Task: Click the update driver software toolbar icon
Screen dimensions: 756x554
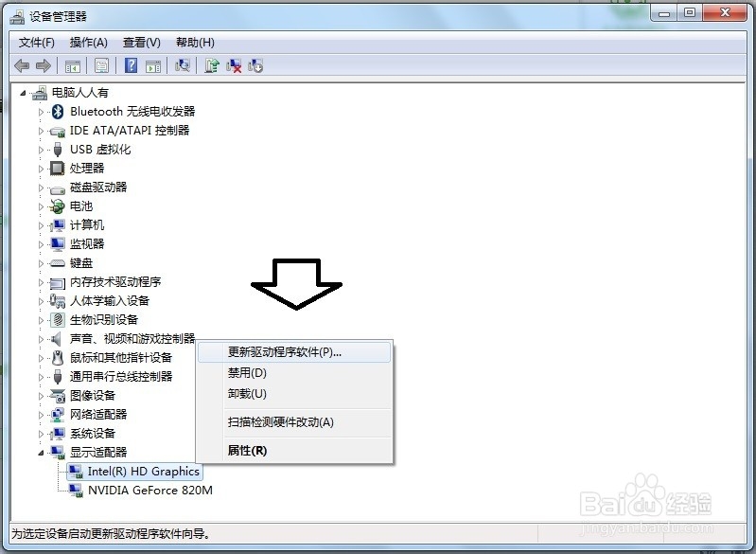Action: 212,65
